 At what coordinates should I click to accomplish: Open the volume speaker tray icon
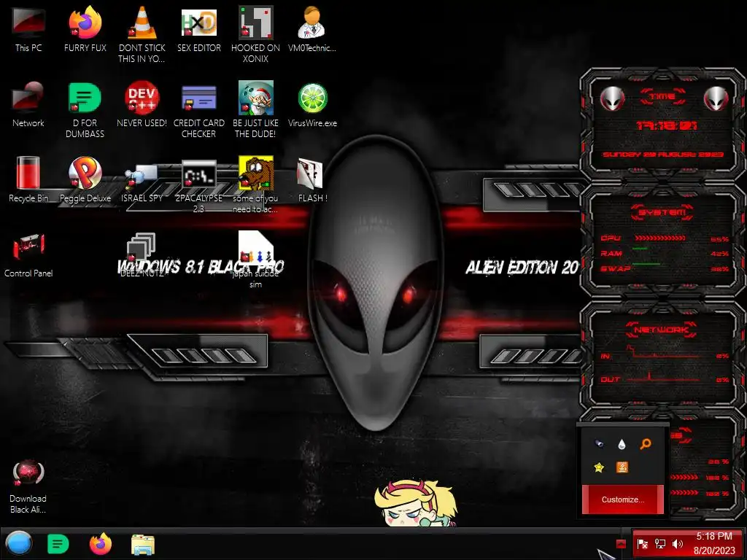678,544
